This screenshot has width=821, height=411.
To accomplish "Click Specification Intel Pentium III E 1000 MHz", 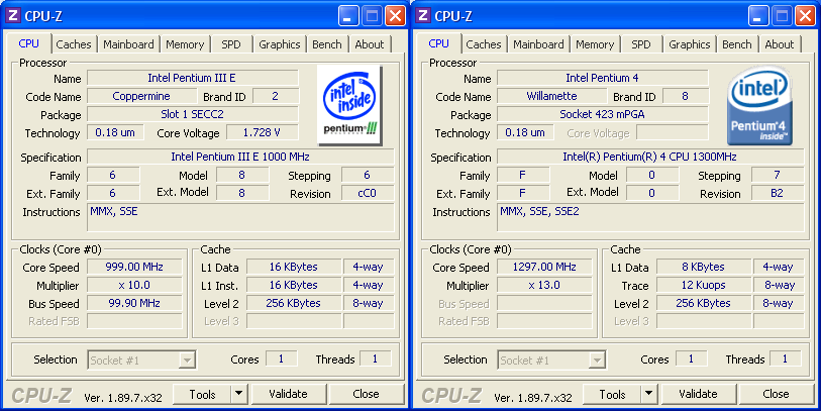I will tap(241, 157).
